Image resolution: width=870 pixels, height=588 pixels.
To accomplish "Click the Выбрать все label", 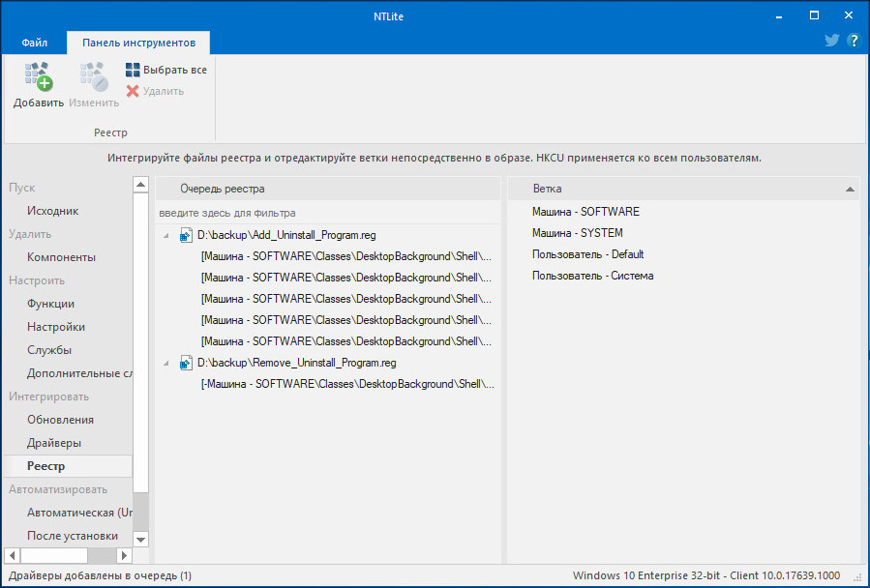I will point(175,70).
